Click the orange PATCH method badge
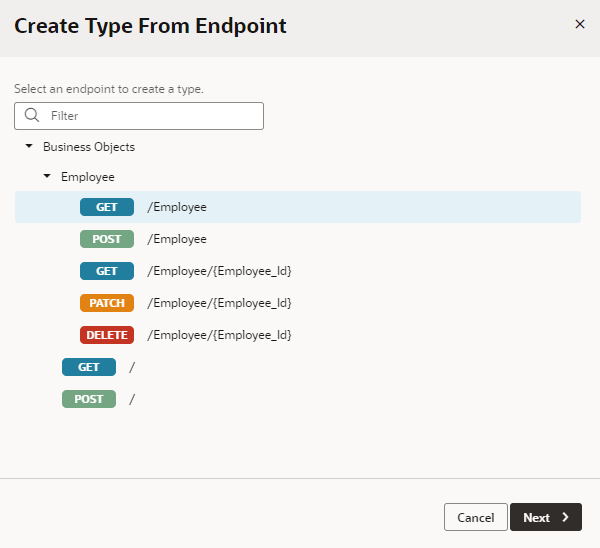This screenshot has width=600, height=548. click(107, 303)
